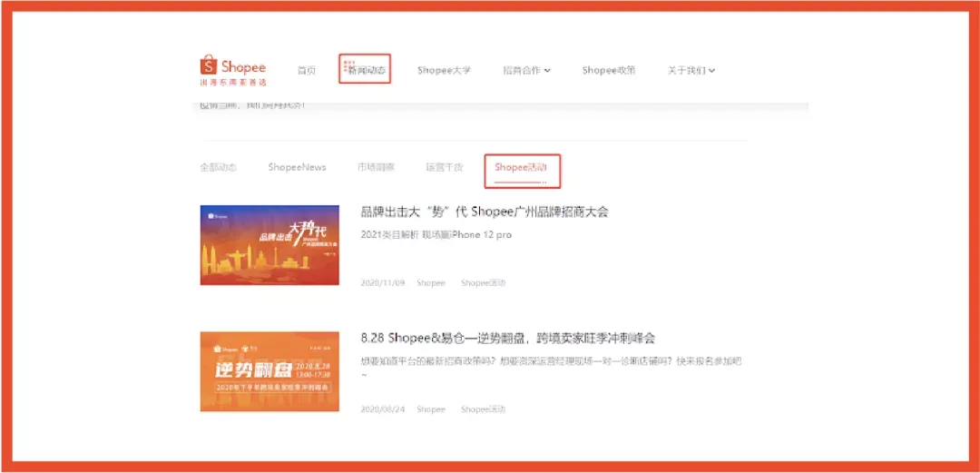Click Shopee活动 tag under the 2020/08/24 article
Viewport: 980px width, 473px height.
[483, 409]
